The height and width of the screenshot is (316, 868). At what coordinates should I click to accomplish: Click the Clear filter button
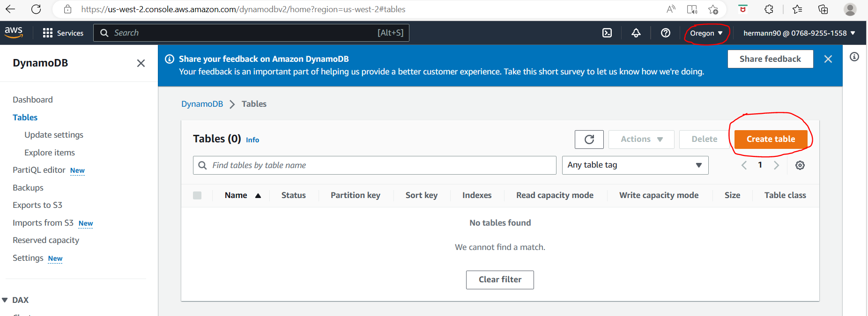500,279
